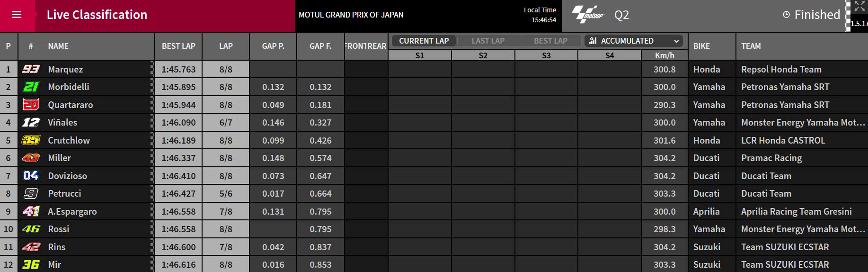Click the GAP F. column header
This screenshot has height=272, width=868.
320,46
